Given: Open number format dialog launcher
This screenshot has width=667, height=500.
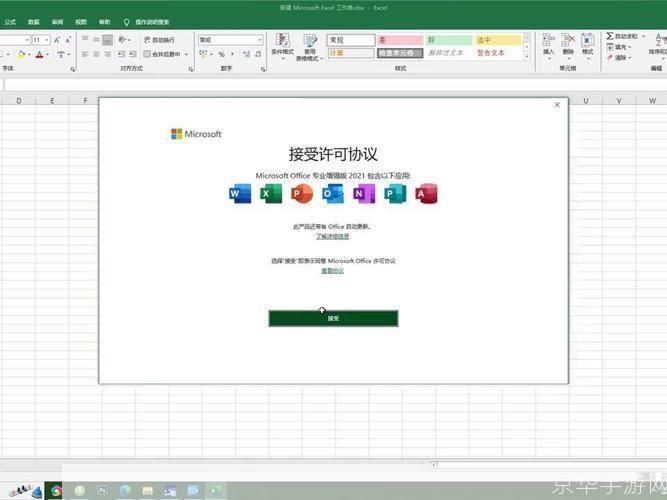Looking at the screenshot, I should (x=263, y=69).
